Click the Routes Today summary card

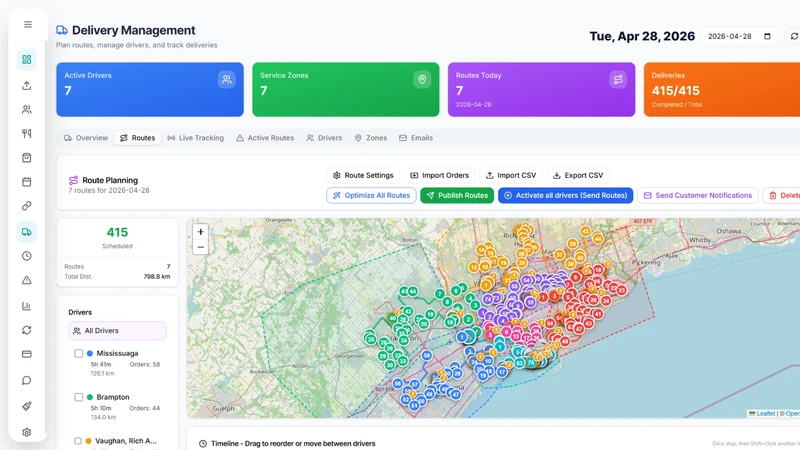541,89
